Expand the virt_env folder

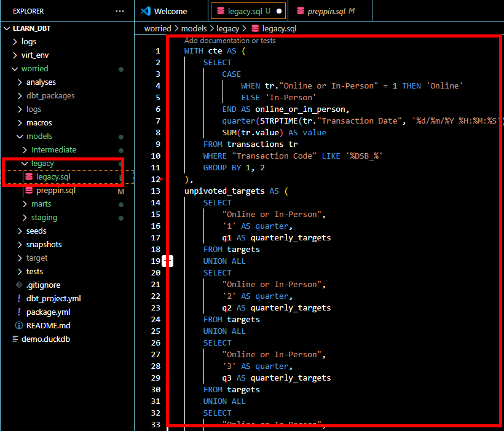click(15, 55)
